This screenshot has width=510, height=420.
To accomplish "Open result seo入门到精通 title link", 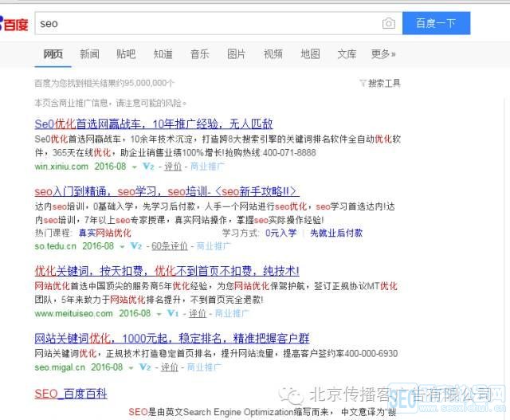I will click(x=166, y=191).
